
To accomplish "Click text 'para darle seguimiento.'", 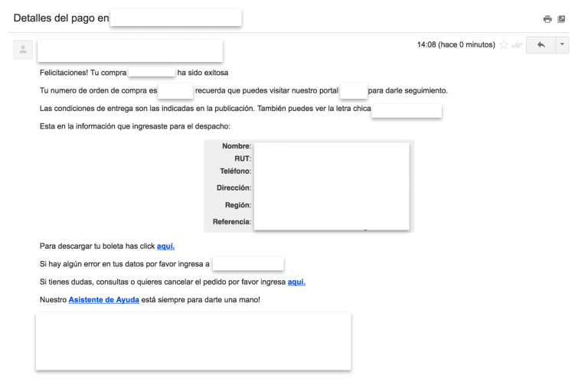I will click(408, 91).
